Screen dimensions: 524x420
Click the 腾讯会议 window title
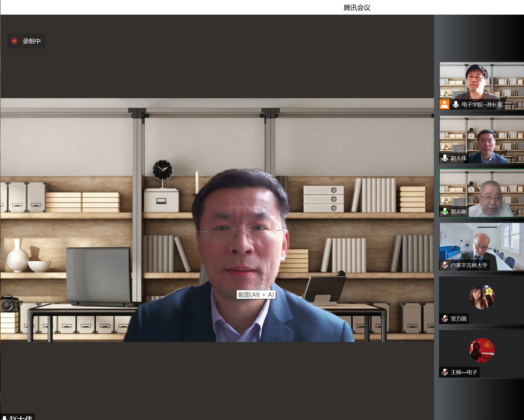[357, 8]
